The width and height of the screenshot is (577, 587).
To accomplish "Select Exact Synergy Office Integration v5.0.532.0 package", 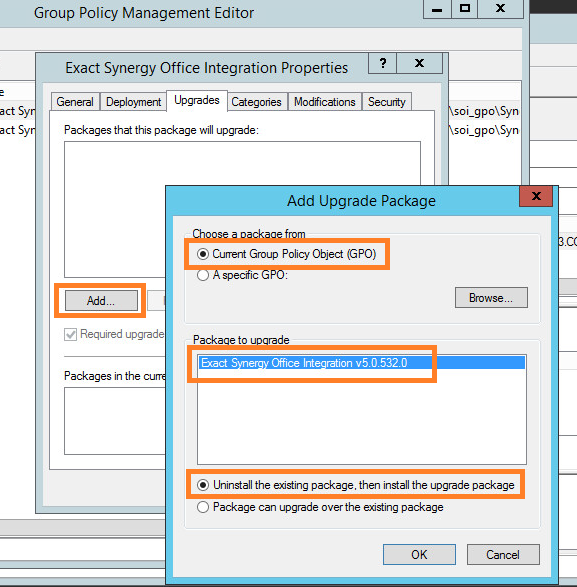I will (362, 363).
